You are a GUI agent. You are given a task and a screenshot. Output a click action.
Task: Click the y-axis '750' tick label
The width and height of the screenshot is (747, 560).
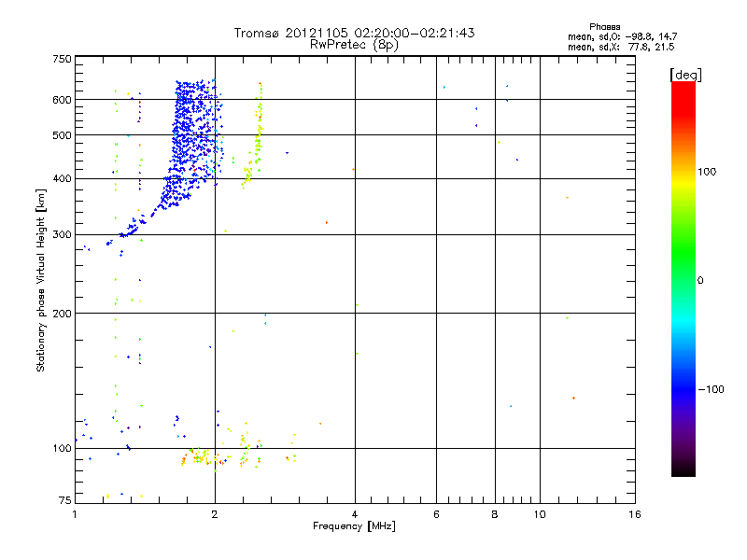pos(62,59)
